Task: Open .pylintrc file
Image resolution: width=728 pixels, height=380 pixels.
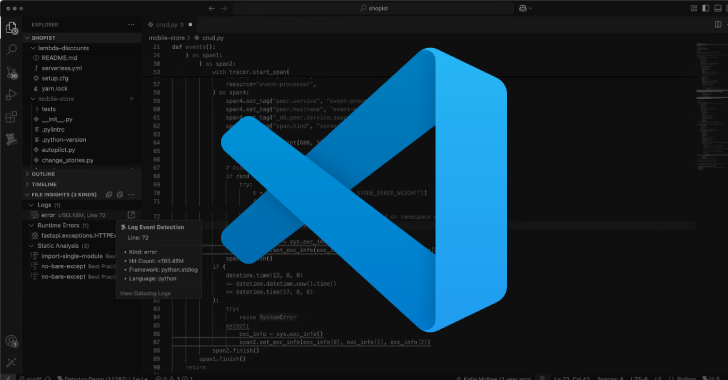Action: point(82,130)
